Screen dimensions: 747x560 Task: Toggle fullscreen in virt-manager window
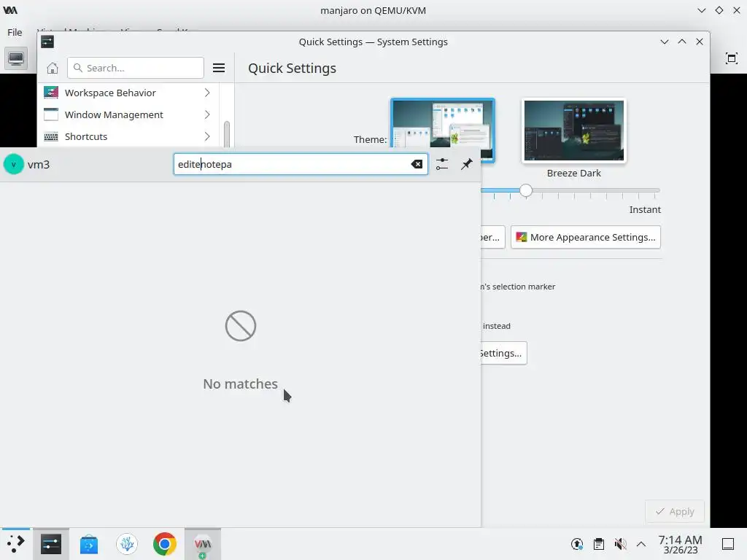[731, 58]
